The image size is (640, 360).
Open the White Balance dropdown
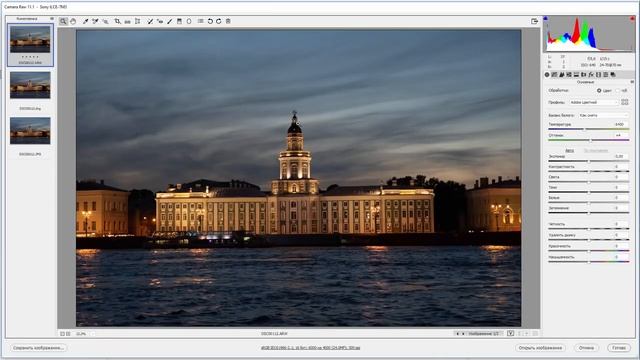(x=603, y=116)
